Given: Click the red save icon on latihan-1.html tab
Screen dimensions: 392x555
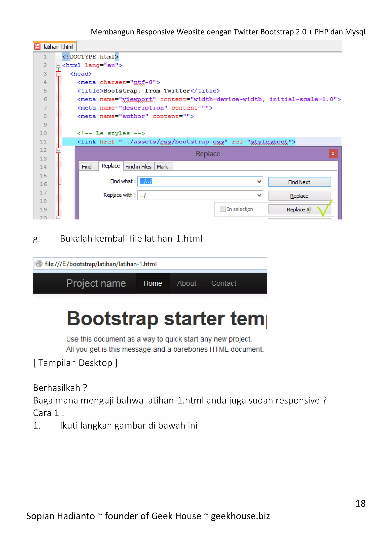Looking at the screenshot, I should 37,47.
